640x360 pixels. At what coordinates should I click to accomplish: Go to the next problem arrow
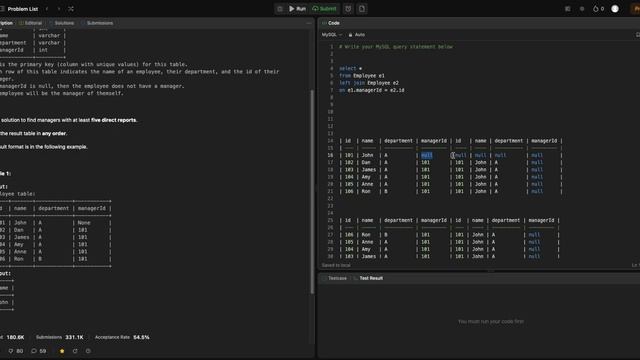(59, 9)
